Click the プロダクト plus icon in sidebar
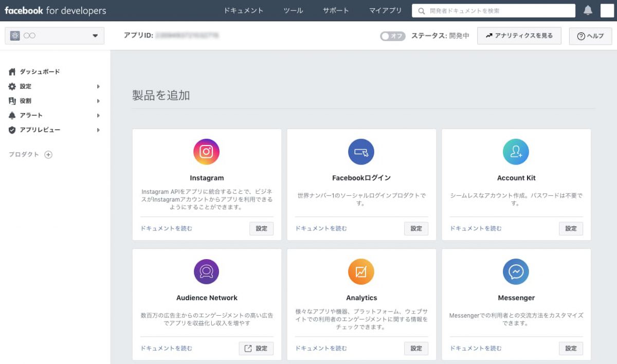The image size is (617, 364). click(48, 154)
